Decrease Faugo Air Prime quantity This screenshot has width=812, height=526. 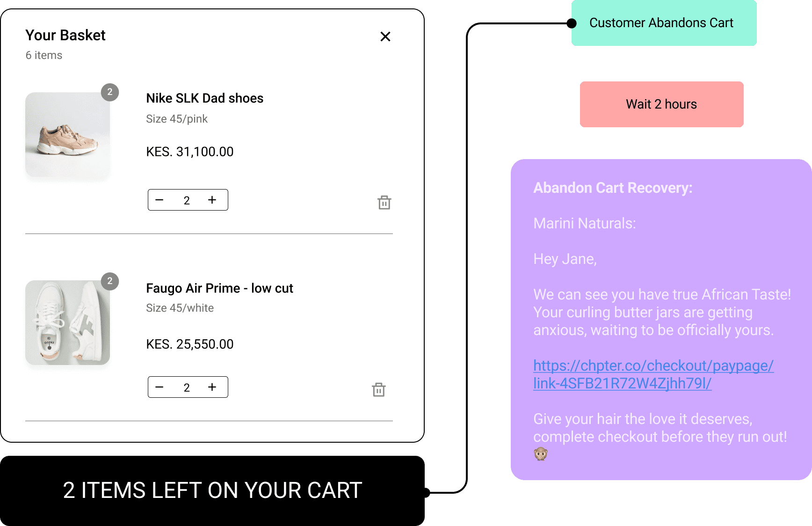(159, 387)
